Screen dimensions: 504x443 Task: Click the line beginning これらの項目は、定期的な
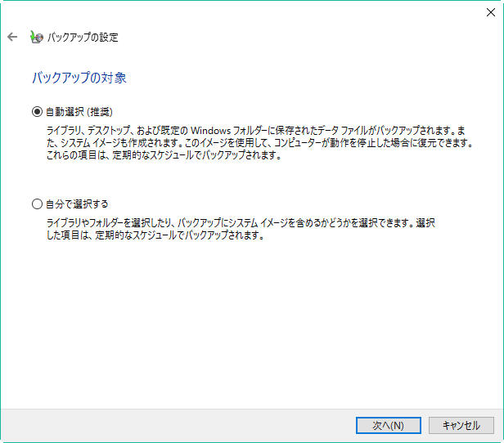[x=164, y=155]
